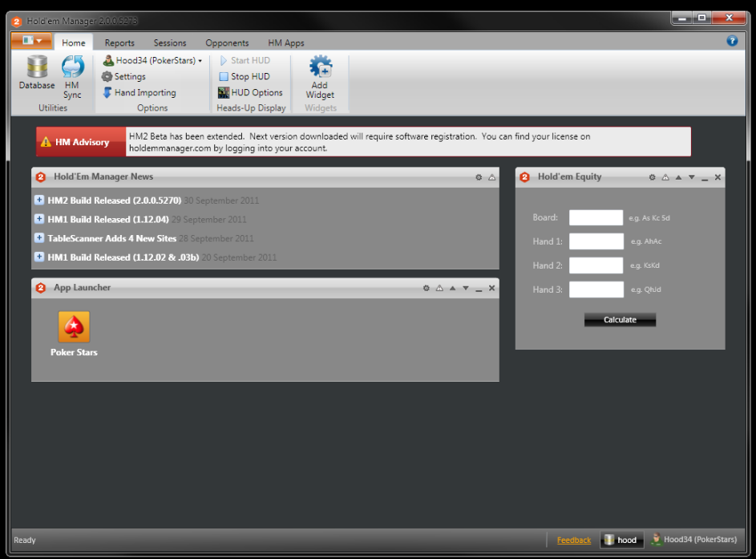Click the HM2 Beta advisory message text
756x559 pixels.
click(360, 142)
